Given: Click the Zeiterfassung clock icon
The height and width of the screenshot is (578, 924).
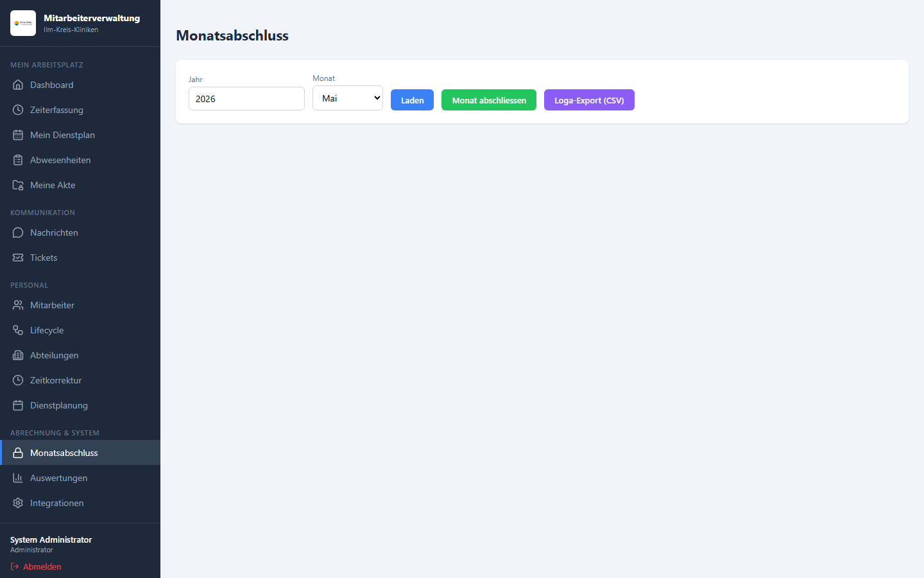Looking at the screenshot, I should click(18, 110).
